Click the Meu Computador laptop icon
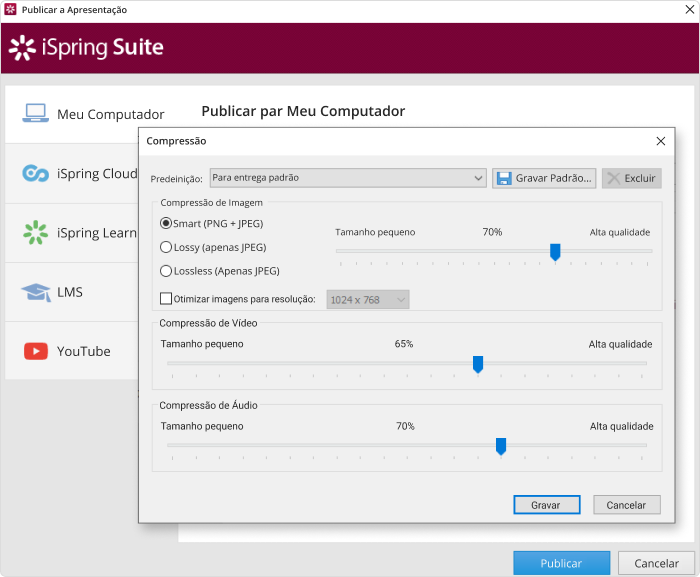 point(35,113)
